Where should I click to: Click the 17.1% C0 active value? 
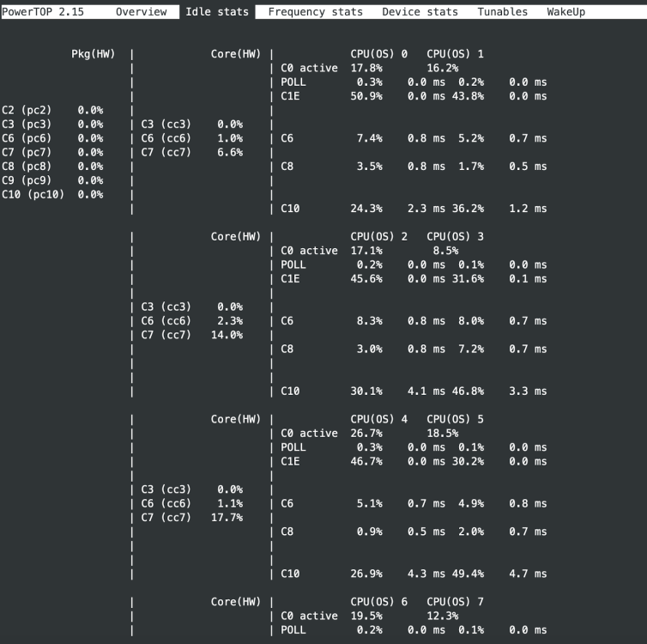pyautogui.click(x=366, y=250)
